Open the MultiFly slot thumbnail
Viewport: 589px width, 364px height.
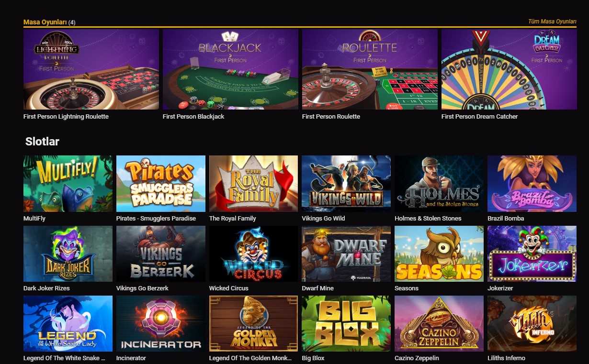coord(68,184)
